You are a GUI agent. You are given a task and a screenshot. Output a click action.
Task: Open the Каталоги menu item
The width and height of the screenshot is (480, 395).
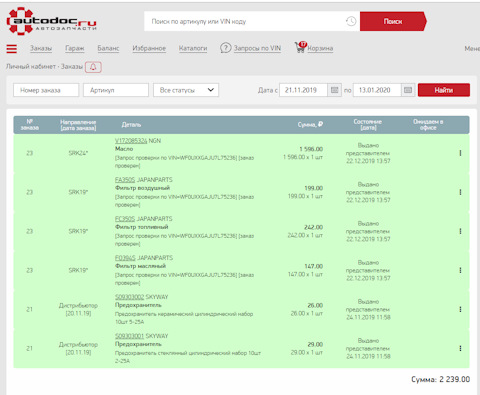pyautogui.click(x=193, y=48)
